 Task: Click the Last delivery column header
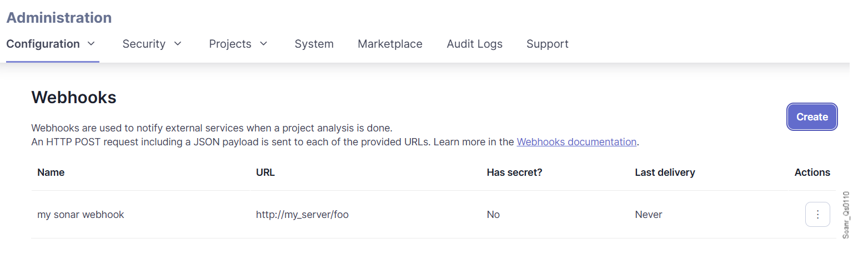tap(665, 172)
